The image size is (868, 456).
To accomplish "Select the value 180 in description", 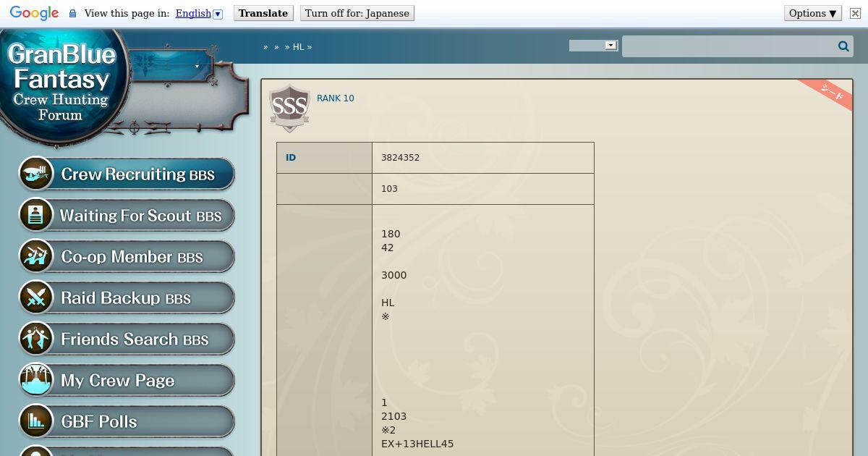I will tap(391, 234).
